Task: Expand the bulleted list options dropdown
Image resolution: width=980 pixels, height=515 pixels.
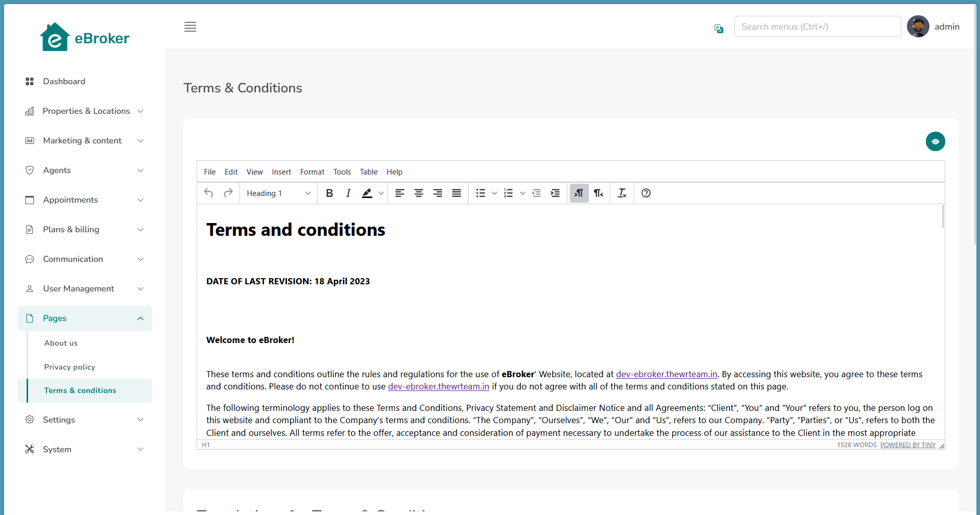Action: point(494,193)
